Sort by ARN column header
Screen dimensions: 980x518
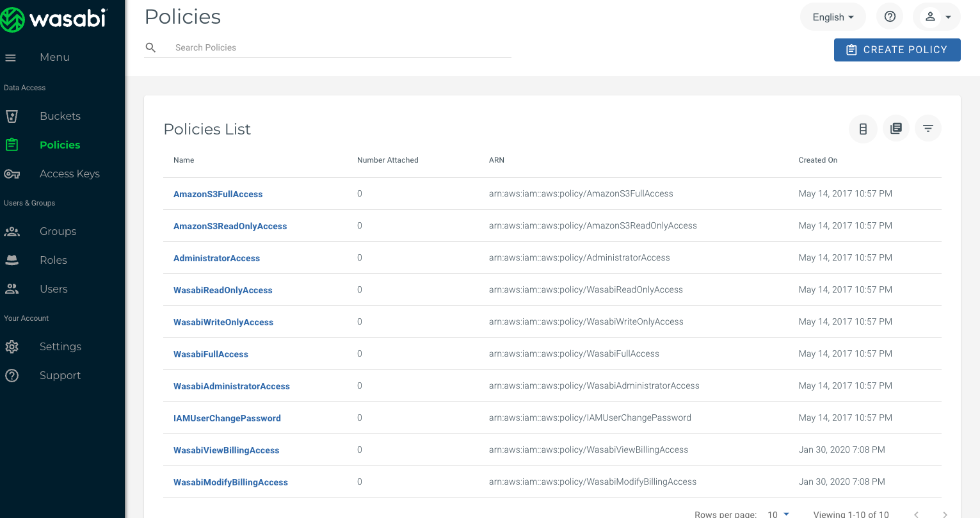497,160
